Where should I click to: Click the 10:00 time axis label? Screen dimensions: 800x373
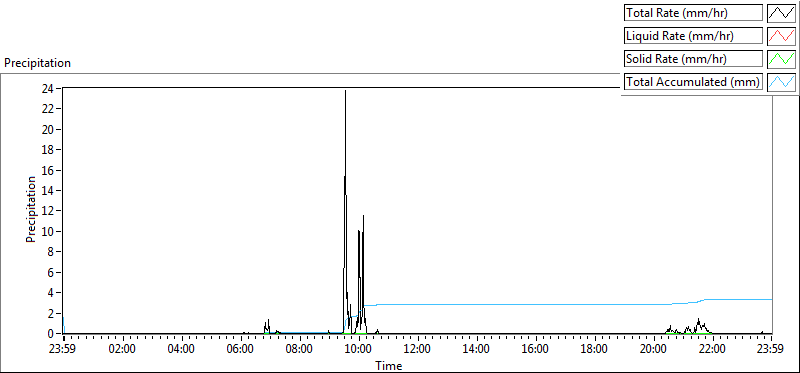point(359,350)
